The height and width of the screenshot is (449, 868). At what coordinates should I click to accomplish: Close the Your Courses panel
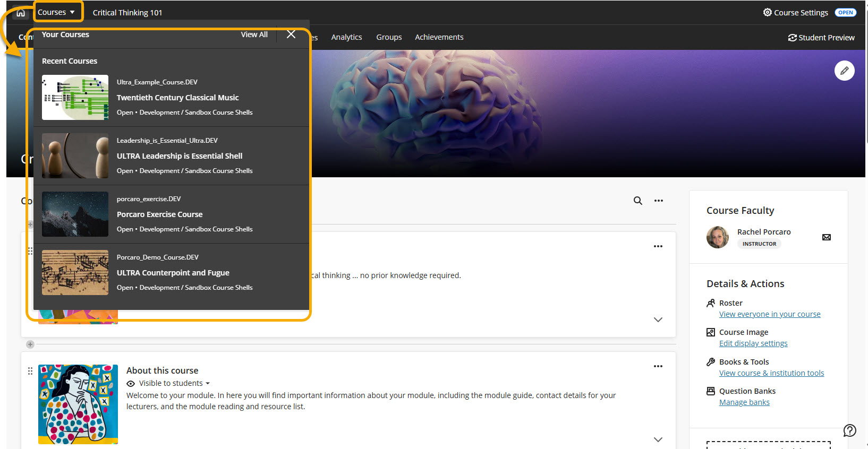point(291,34)
